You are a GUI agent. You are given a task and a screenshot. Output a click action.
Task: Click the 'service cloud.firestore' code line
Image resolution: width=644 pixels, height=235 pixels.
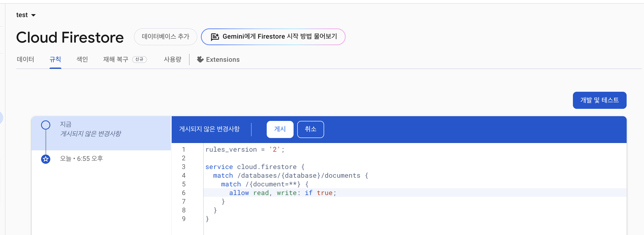[x=255, y=167]
